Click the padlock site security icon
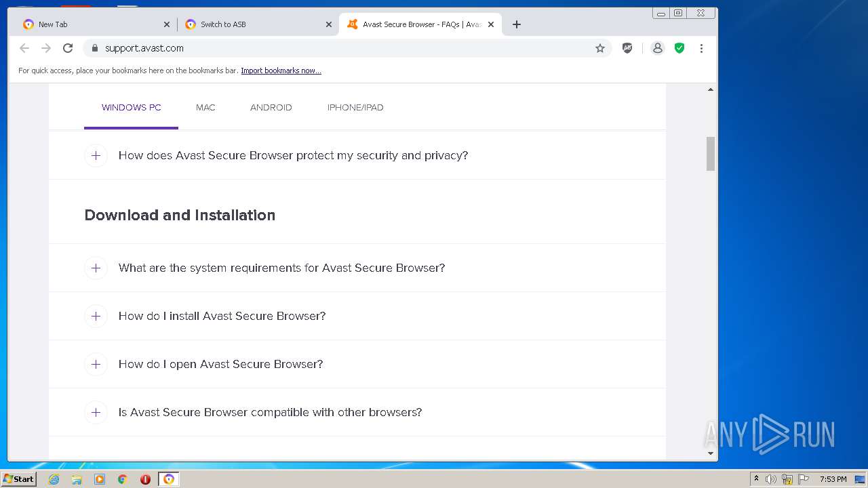Viewport: 868px width, 488px height. (94, 48)
